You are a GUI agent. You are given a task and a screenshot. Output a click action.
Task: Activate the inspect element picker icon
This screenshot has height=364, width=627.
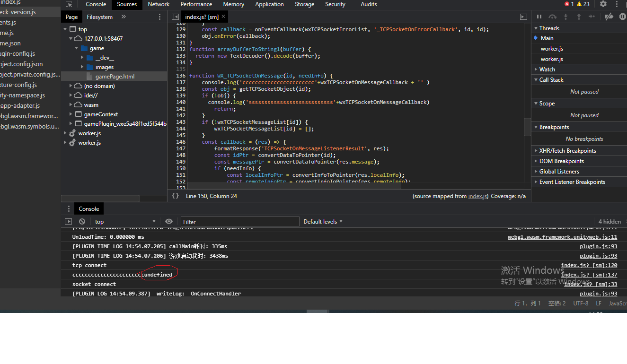(x=69, y=4)
